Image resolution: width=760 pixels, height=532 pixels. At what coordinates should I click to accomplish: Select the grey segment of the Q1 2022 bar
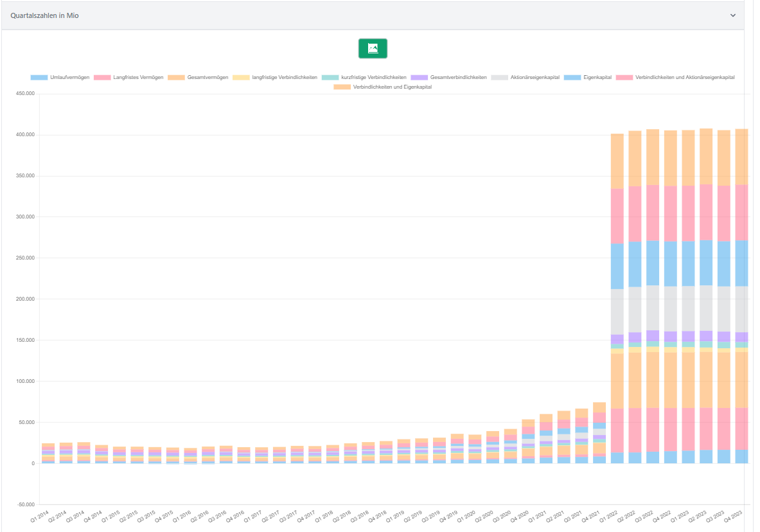617,312
